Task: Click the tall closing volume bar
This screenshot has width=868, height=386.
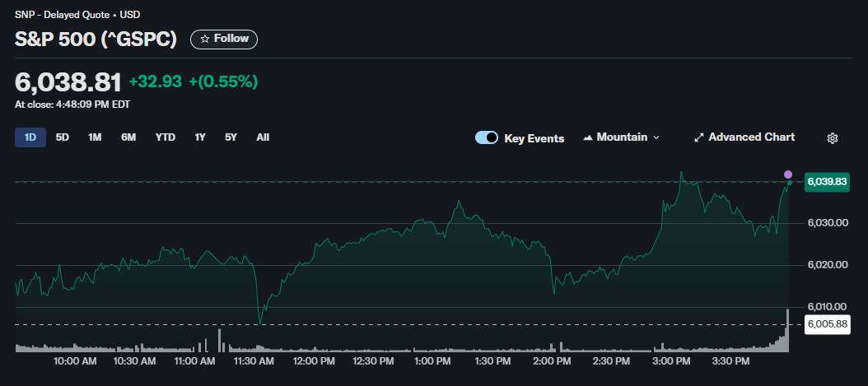Action: pos(787,330)
